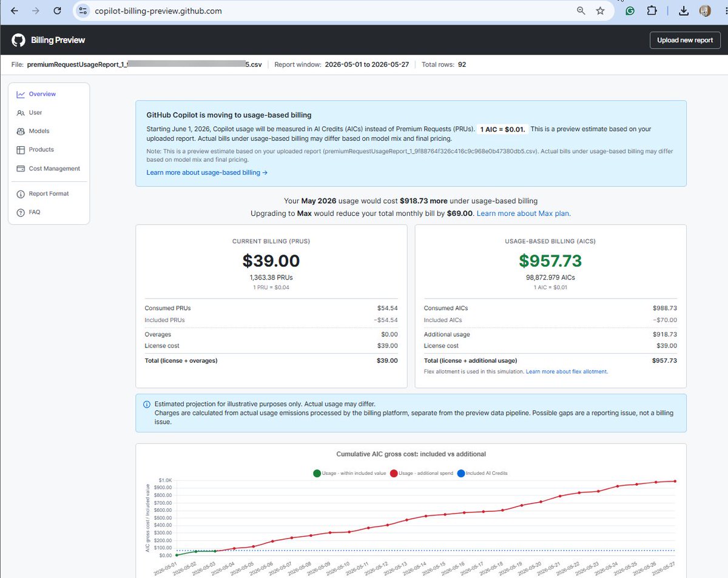Open the browser downloads icon
Screen dimensions: 728x578
pyautogui.click(x=684, y=11)
